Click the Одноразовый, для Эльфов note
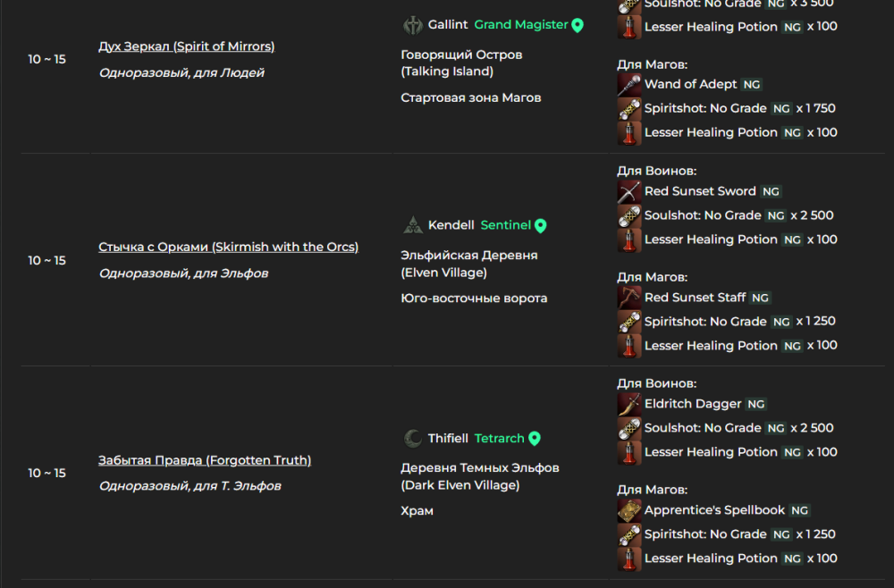 (183, 273)
